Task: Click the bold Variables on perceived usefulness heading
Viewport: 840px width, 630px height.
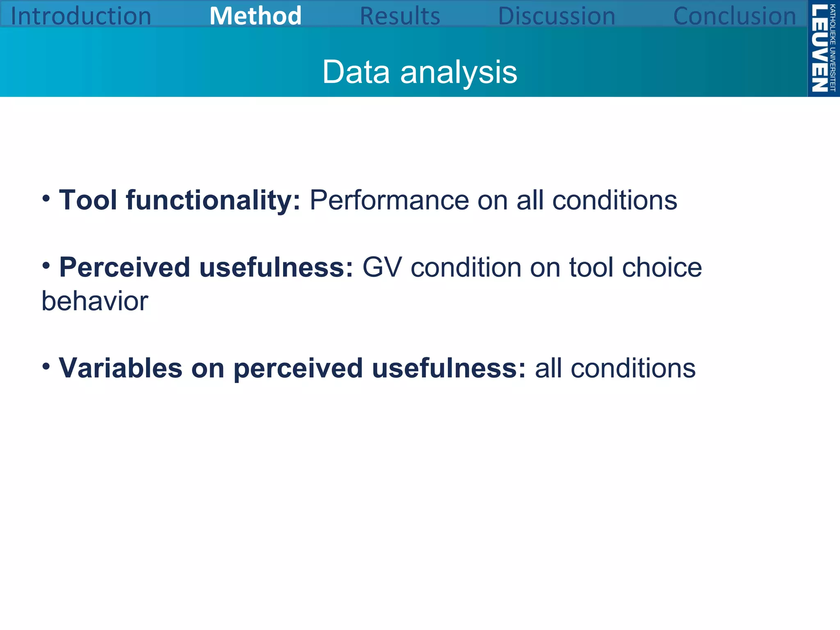Action: point(292,368)
